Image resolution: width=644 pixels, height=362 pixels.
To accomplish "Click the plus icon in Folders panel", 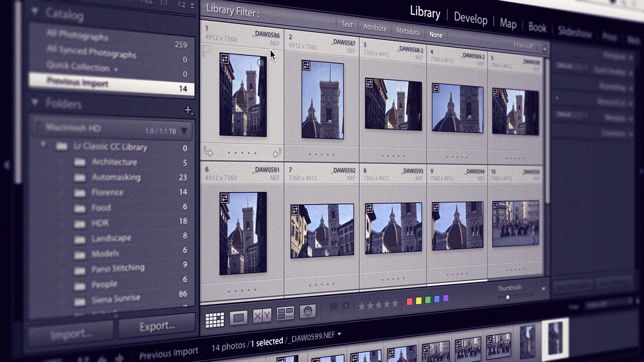I will [188, 110].
